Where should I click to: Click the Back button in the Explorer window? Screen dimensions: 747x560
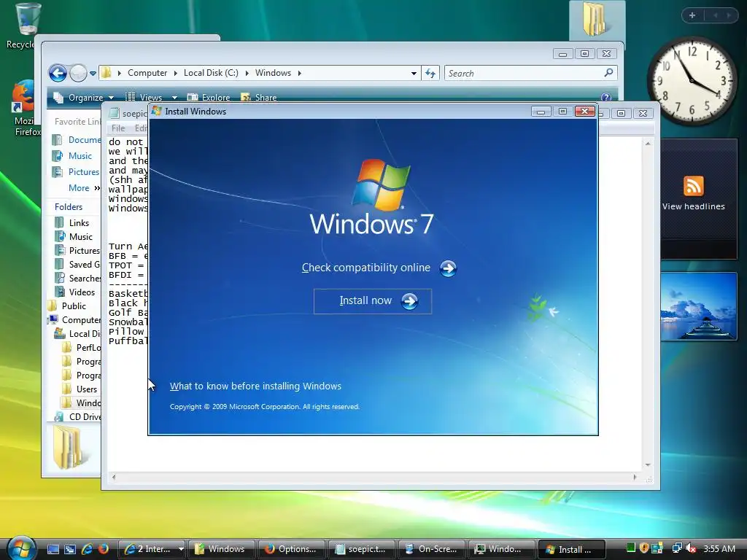(58, 74)
